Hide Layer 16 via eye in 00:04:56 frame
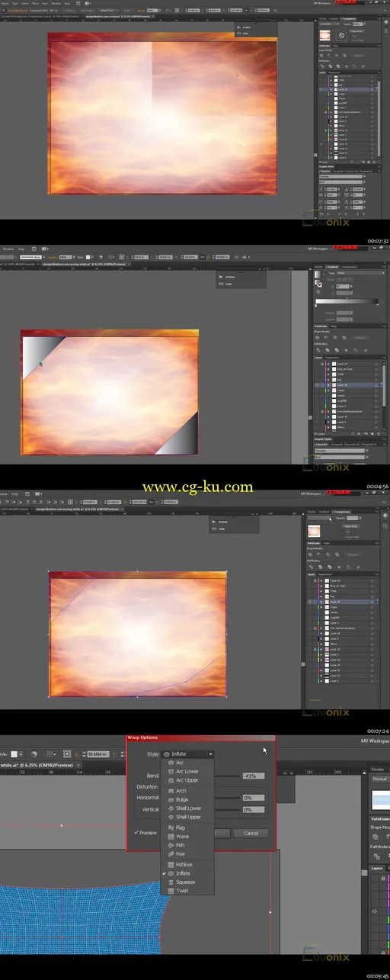The width and height of the screenshot is (390, 980). pyautogui.click(x=317, y=385)
